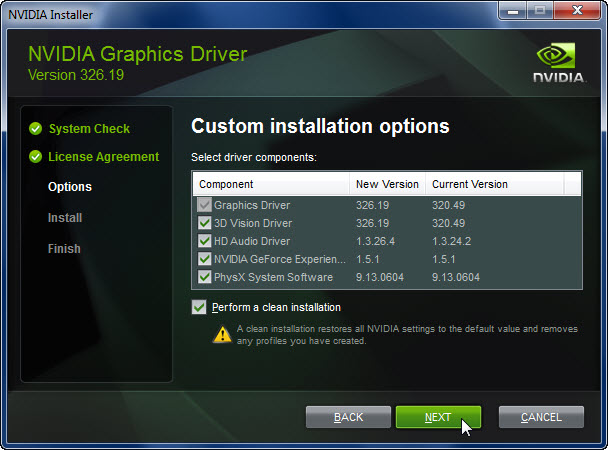Click 3D Vision Driver new version cell
This screenshot has height=450, width=608.
tap(372, 223)
